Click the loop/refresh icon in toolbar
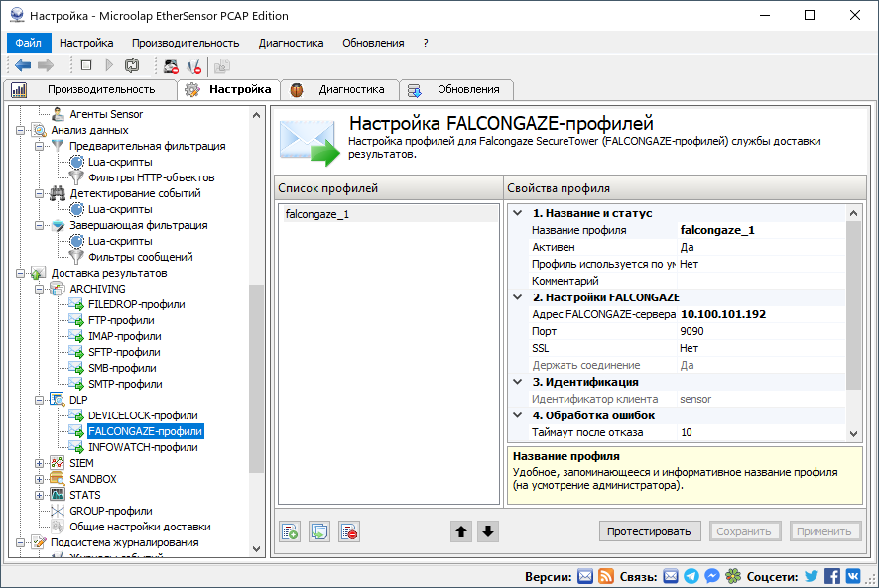 click(133, 65)
